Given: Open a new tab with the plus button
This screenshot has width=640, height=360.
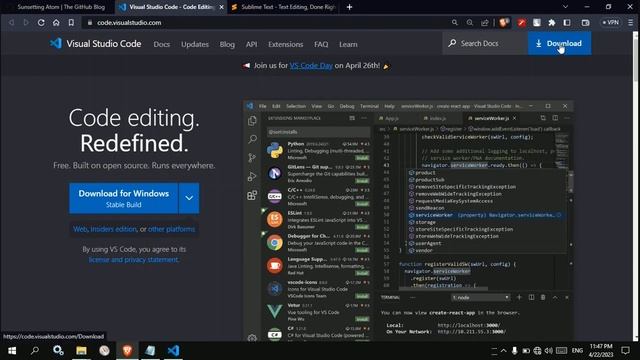Looking at the screenshot, I should (349, 7).
